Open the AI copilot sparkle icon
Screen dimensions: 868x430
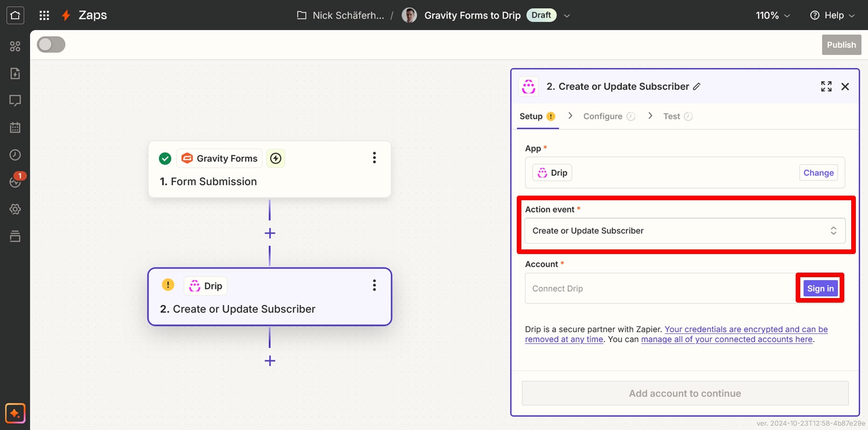point(15,413)
